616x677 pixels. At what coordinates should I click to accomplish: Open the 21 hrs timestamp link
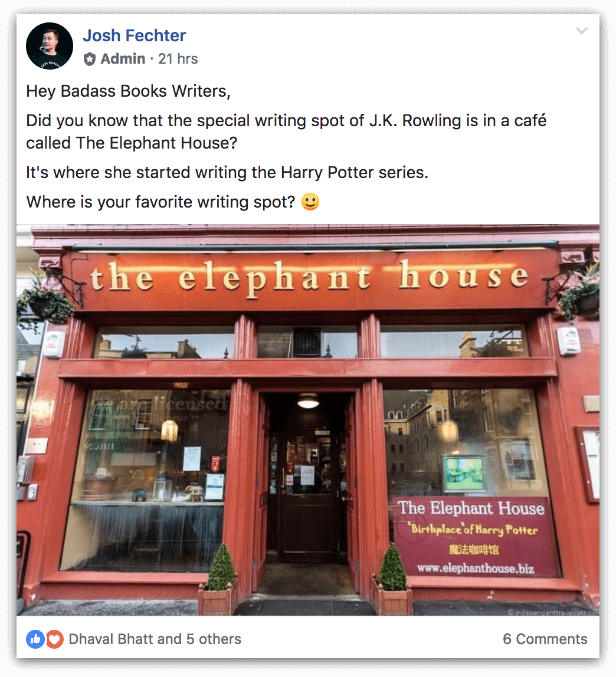178,59
